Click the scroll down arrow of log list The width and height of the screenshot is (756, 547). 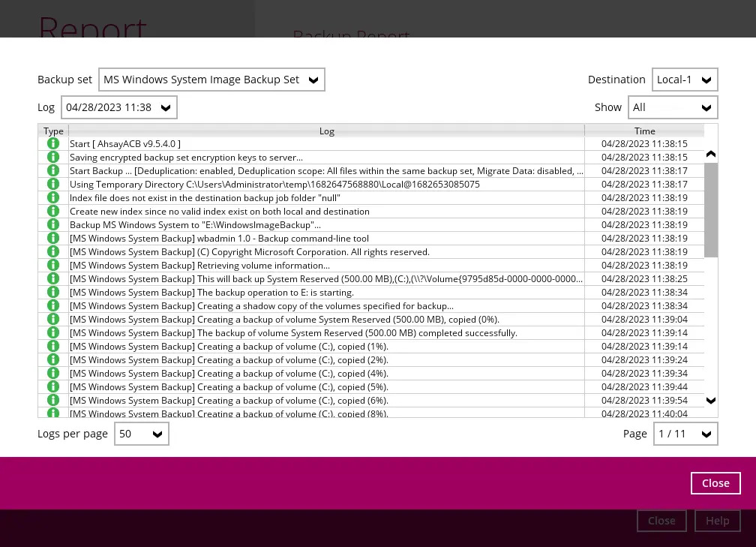(711, 401)
